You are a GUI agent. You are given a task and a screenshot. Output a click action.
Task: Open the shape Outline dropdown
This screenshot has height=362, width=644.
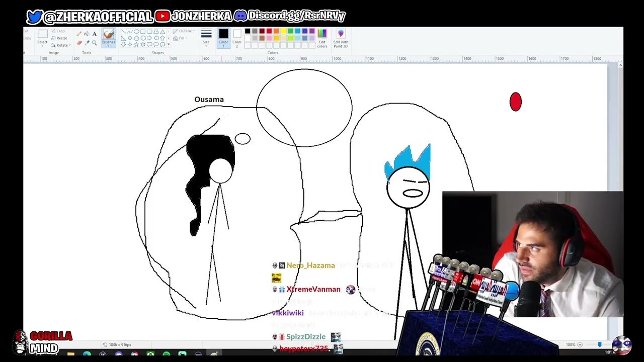coord(184,31)
